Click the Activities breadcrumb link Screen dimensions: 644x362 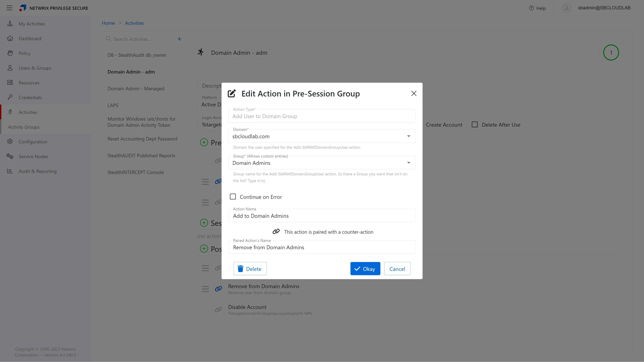[134, 23]
